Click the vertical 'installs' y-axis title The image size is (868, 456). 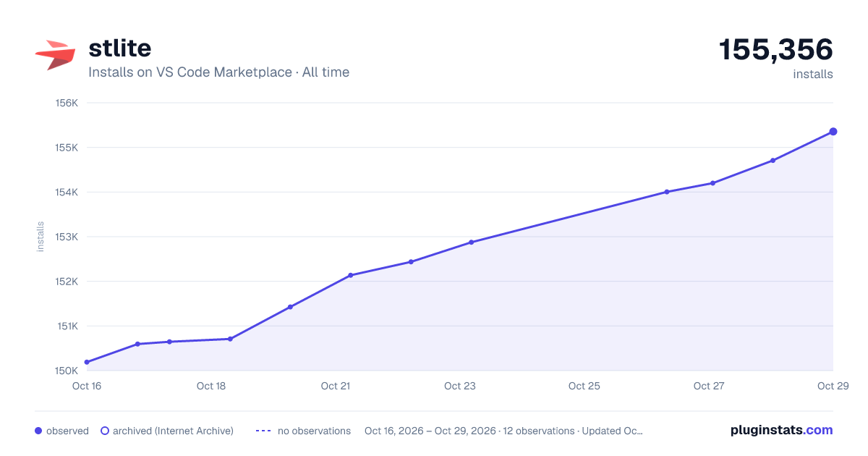point(41,237)
